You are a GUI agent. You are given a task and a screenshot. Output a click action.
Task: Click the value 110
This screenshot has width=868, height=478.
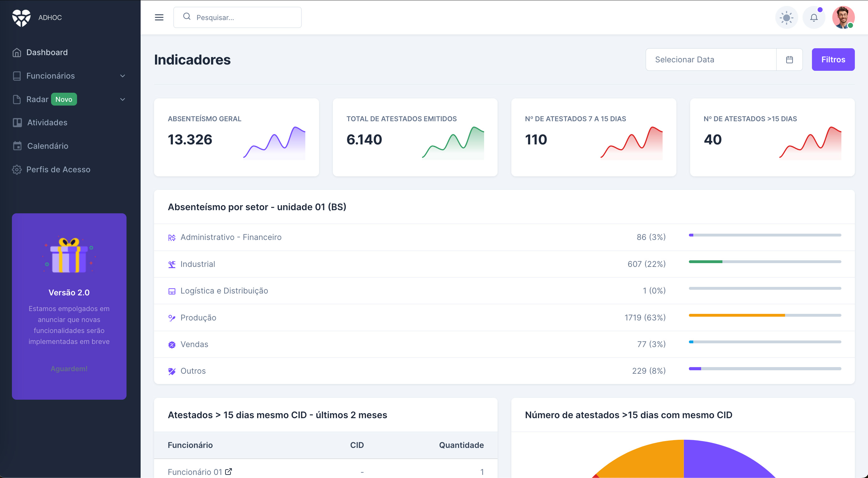pos(536,140)
